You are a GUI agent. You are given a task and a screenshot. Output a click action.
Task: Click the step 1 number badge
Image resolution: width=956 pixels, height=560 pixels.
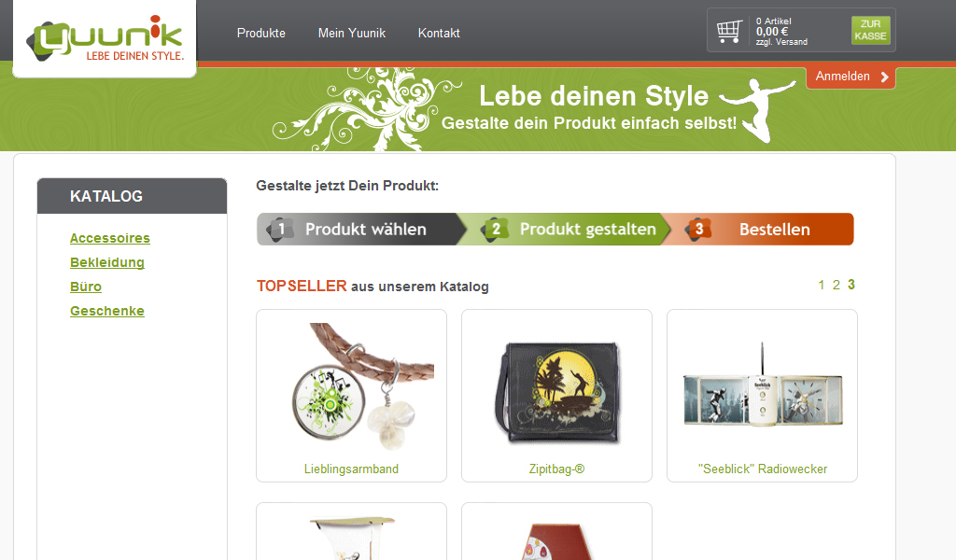coord(280,230)
